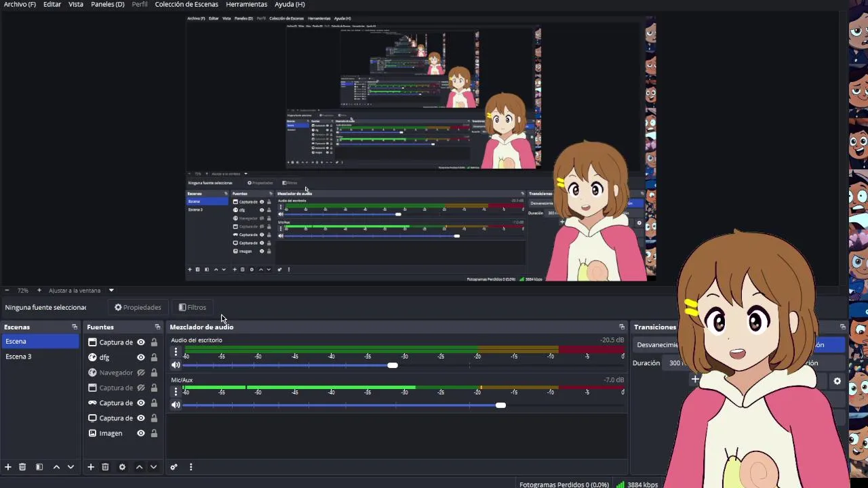
Task: Click the -20.5 dB level readout
Action: pyautogui.click(x=612, y=340)
